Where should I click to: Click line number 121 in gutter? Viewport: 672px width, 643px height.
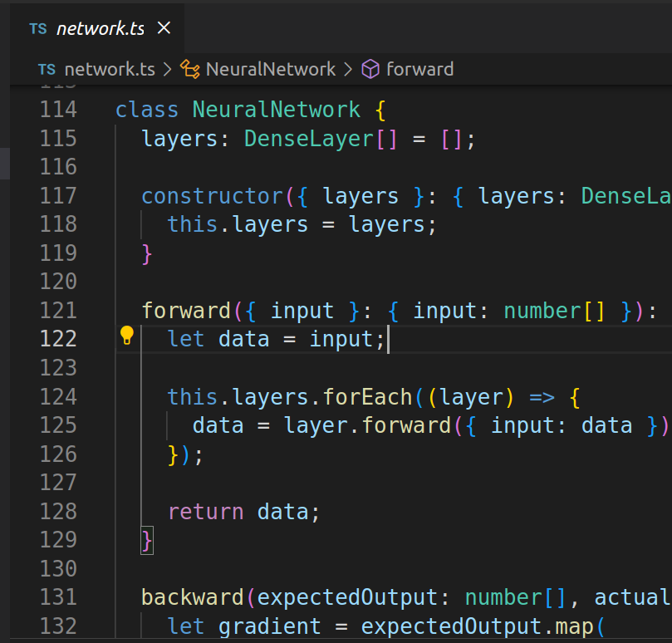(58, 311)
